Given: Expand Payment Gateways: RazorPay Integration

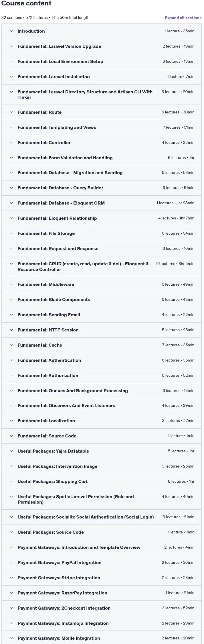Looking at the screenshot, I should coord(102,593).
